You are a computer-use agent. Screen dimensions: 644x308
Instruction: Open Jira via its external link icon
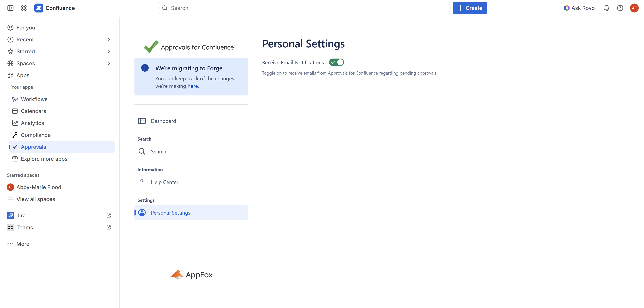click(109, 215)
